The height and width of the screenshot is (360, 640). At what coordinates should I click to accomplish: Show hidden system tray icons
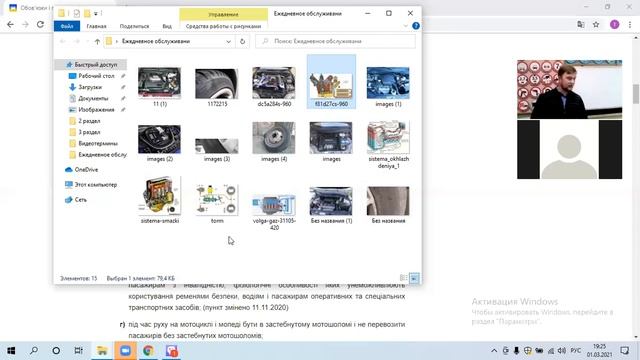494,351
